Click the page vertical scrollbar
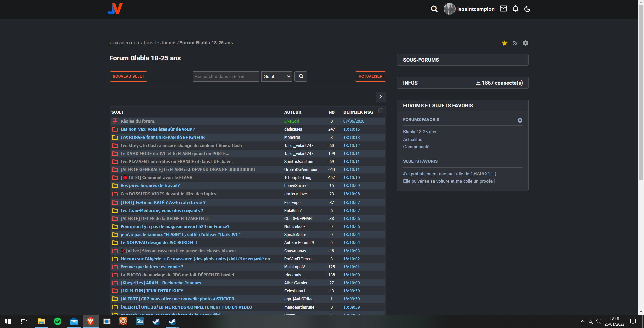The width and height of the screenshot is (644, 328). (641, 101)
